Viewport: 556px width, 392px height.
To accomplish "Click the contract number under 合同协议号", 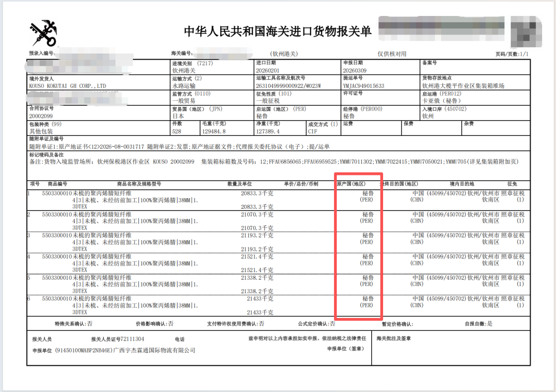I will 41,116.
